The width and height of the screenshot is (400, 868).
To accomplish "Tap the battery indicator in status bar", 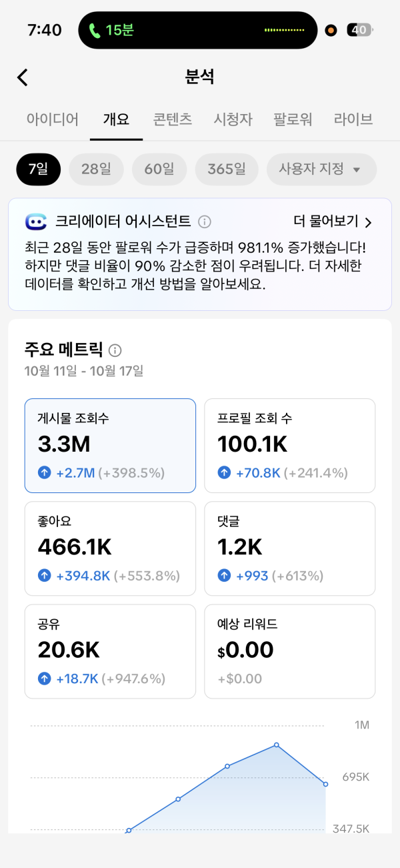I will click(x=361, y=30).
